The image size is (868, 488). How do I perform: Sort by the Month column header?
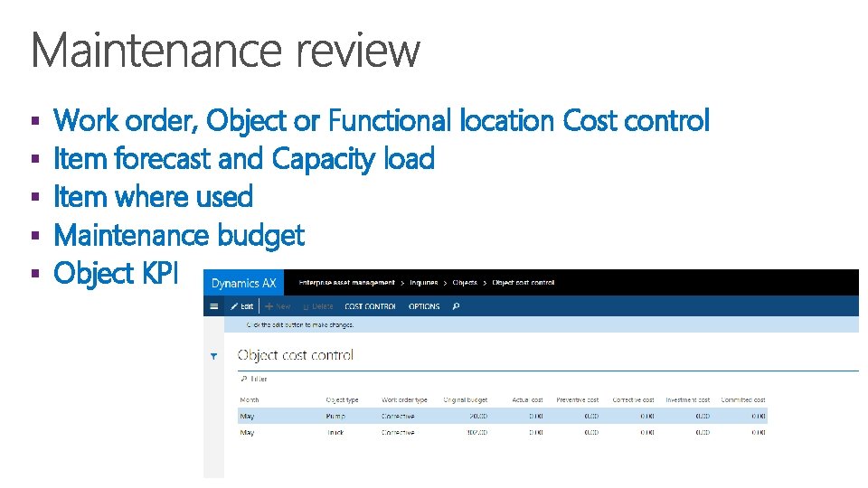(x=250, y=399)
